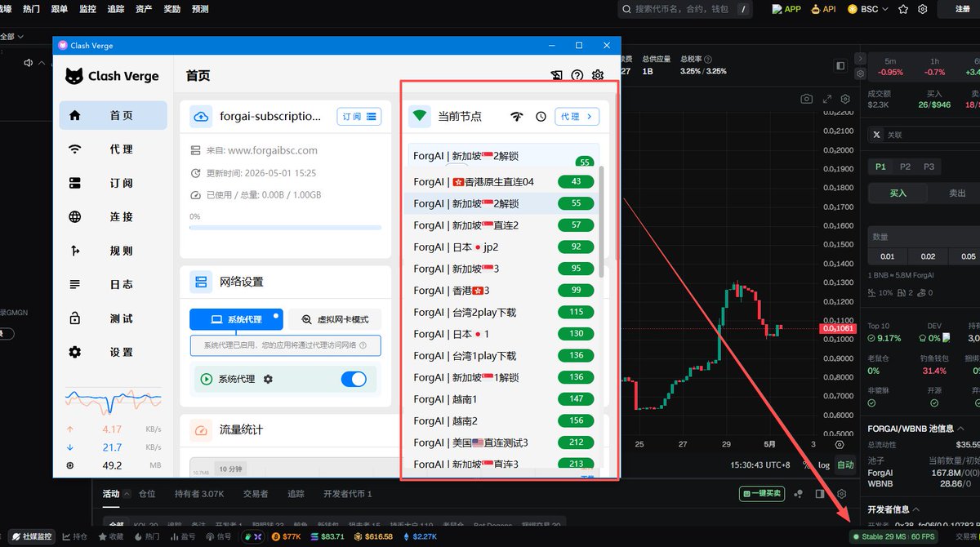Click the chart fullscreen expand icon in GMGN
Image resolution: width=980 pixels, height=547 pixels.
[x=827, y=99]
